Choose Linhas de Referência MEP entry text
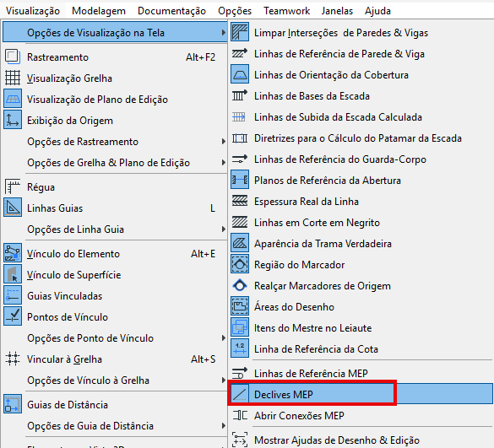Image resolution: width=494 pixels, height=448 pixels. [x=312, y=374]
